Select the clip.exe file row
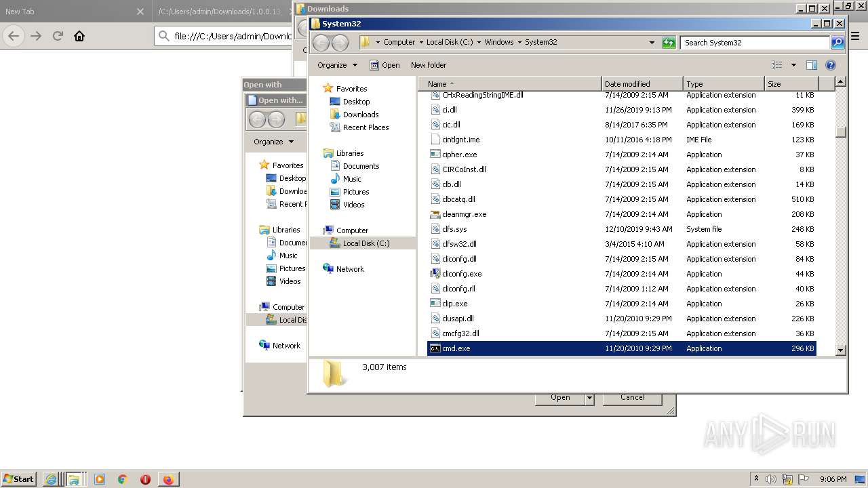This screenshot has height=488, width=868. tap(622, 304)
